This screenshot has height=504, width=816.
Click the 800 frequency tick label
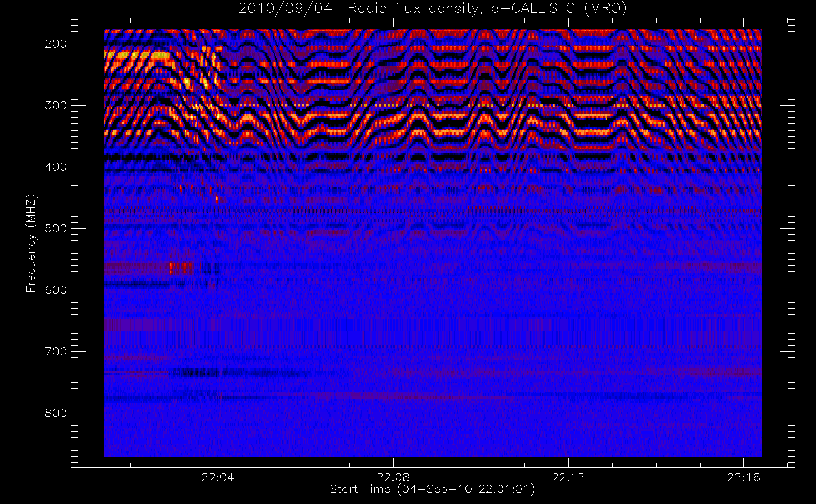tap(56, 413)
